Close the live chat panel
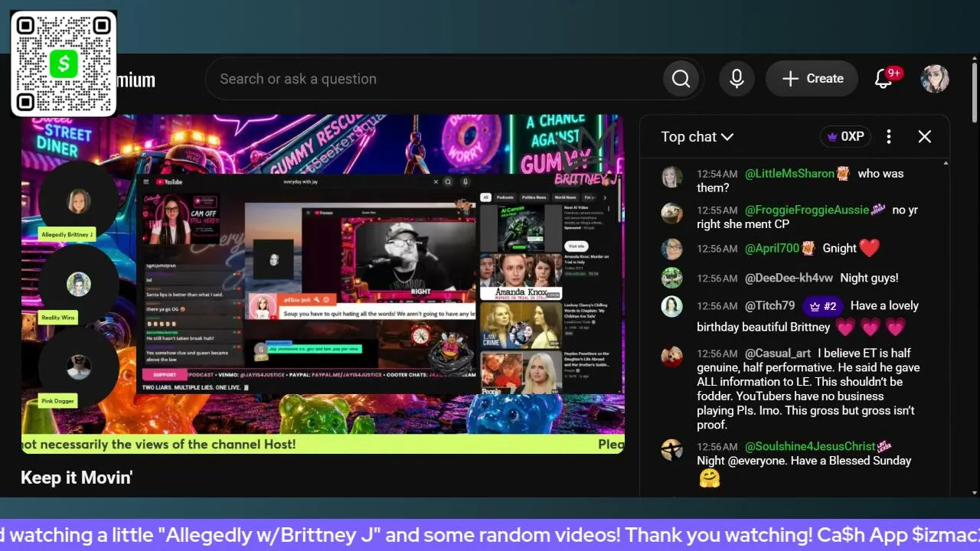This screenshot has height=551, width=980. 925,137
